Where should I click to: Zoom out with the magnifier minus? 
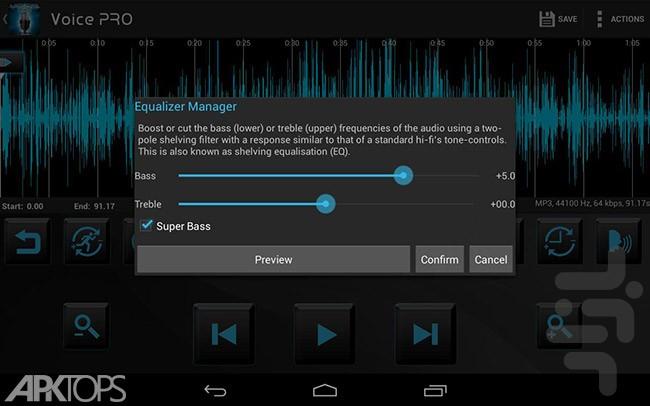(x=86, y=326)
